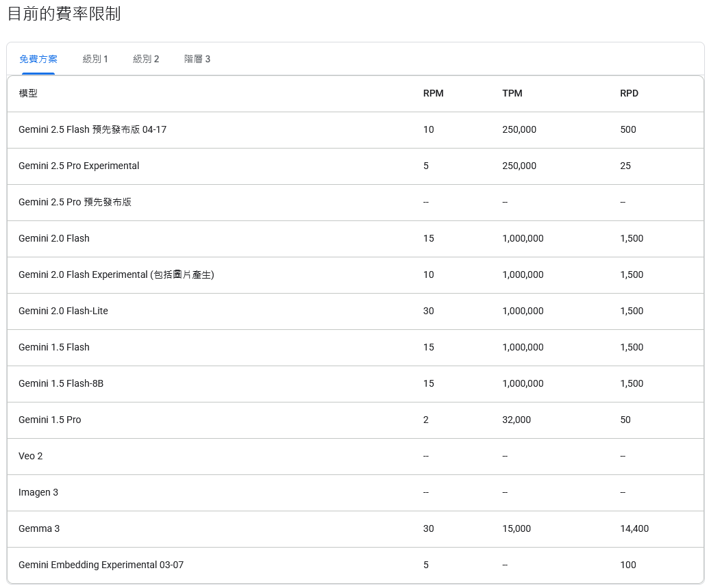Click RPD 1,500 for Gemini 1.5 Flash-8B
This screenshot has width=709, height=588.
point(632,383)
